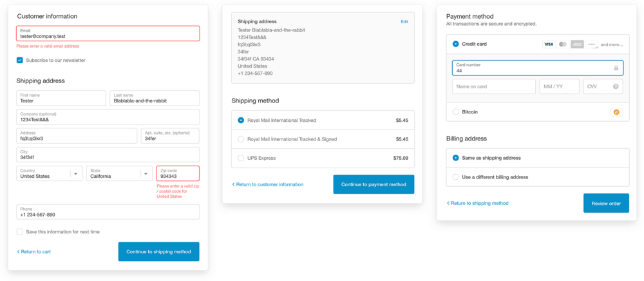
Task: Click the lock icon in Card number field
Action: click(616, 68)
